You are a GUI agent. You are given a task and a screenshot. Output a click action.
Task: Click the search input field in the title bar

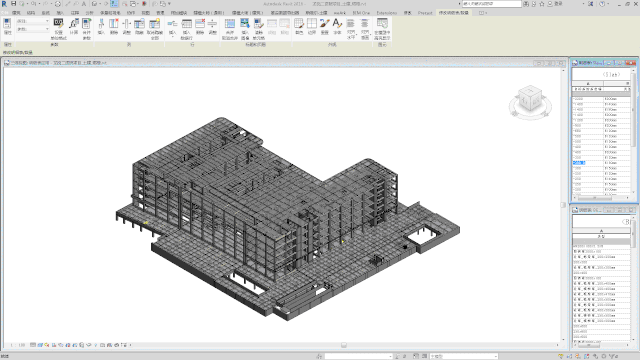(x=491, y=4)
